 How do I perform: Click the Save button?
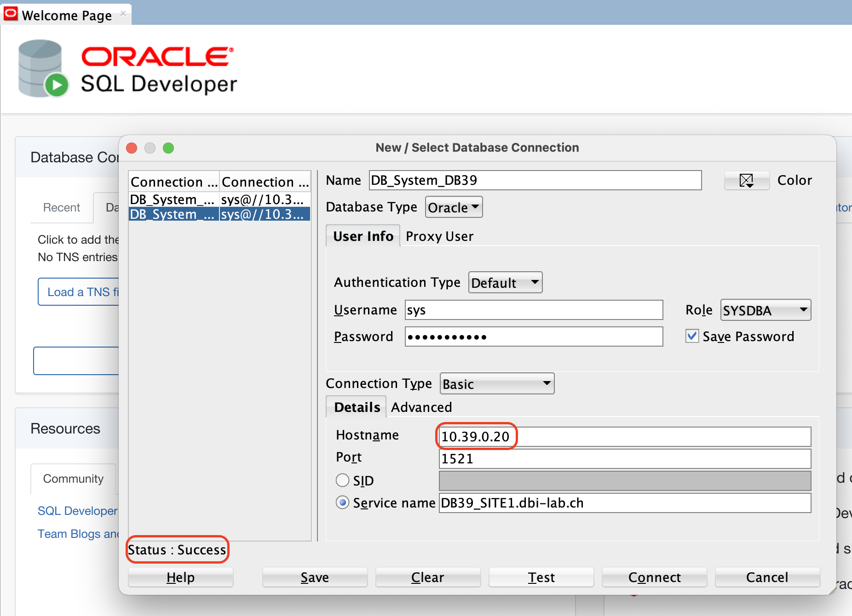[315, 577]
